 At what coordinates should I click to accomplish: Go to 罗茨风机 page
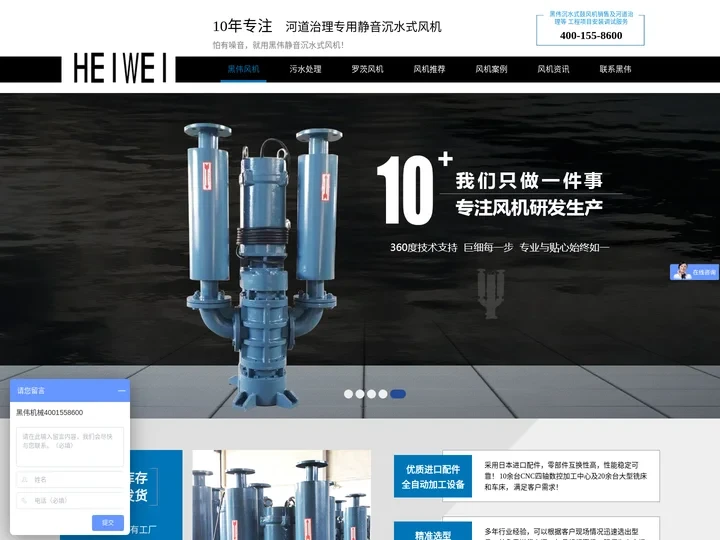[367, 69]
